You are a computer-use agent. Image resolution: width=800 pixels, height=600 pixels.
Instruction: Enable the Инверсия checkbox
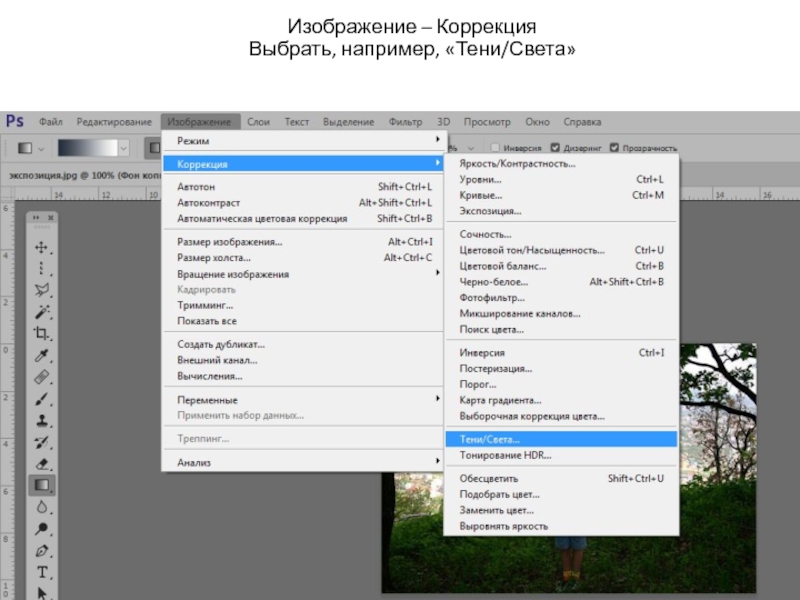pyautogui.click(x=495, y=146)
